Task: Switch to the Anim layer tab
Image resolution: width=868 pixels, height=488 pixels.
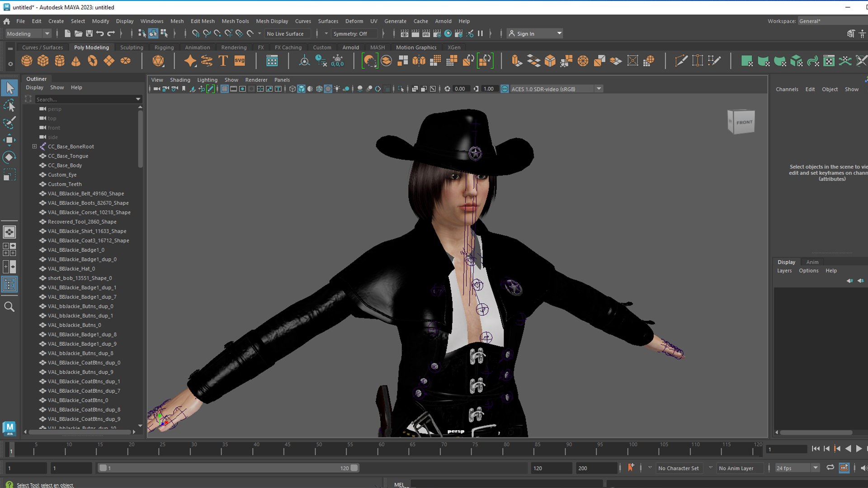Action: [x=812, y=262]
